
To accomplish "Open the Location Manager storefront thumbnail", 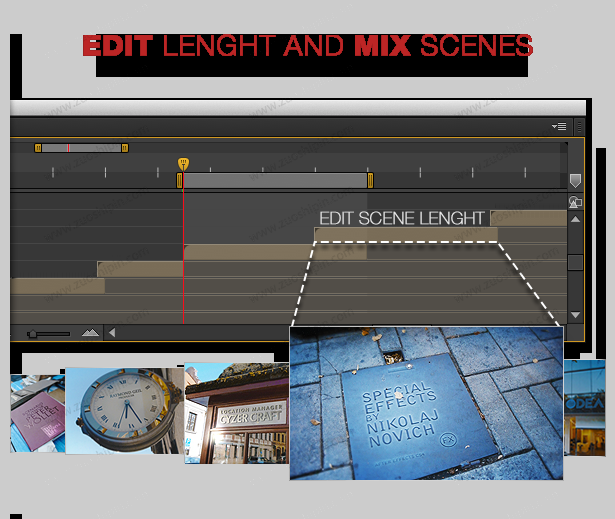I will click(236, 412).
